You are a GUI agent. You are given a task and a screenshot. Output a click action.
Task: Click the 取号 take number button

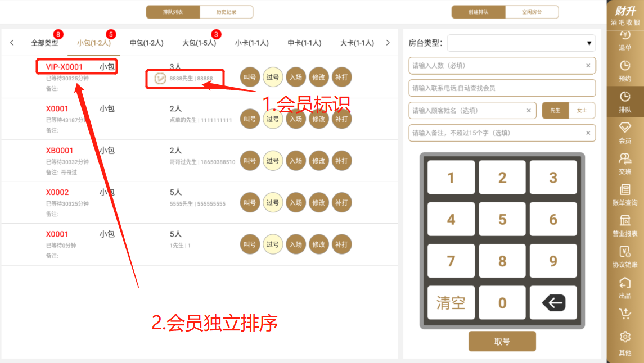(502, 341)
